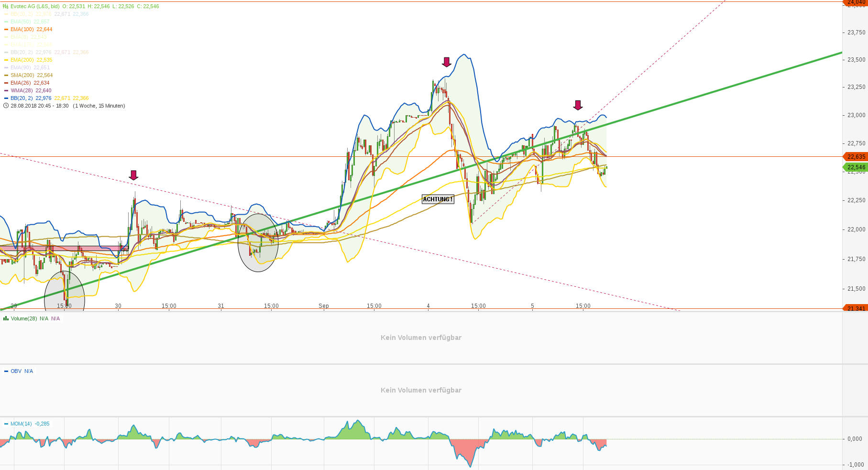
Task: Click the ACHTUNG ! annotation label
Action: click(438, 199)
